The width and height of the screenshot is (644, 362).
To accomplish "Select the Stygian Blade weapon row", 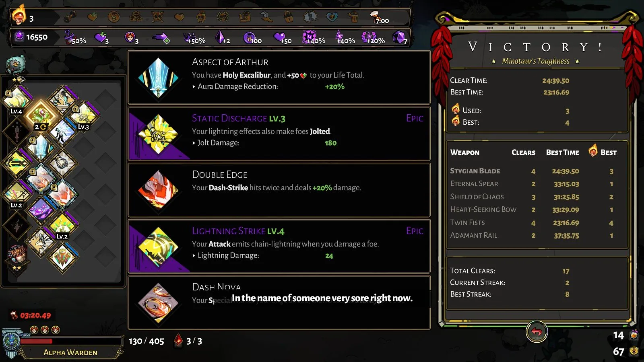I will (x=537, y=171).
